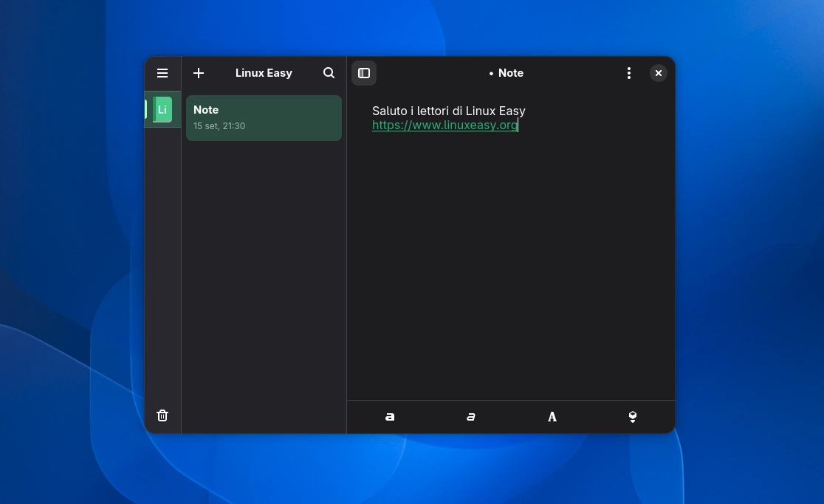Open the https://www.linuxeasy.org link
824x504 pixels.
coord(444,125)
